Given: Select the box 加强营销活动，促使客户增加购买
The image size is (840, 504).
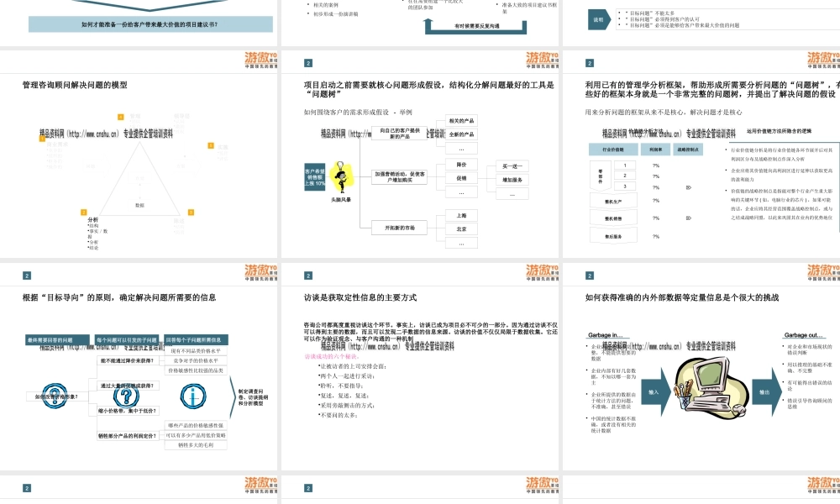Looking at the screenshot, I should click(x=399, y=177).
